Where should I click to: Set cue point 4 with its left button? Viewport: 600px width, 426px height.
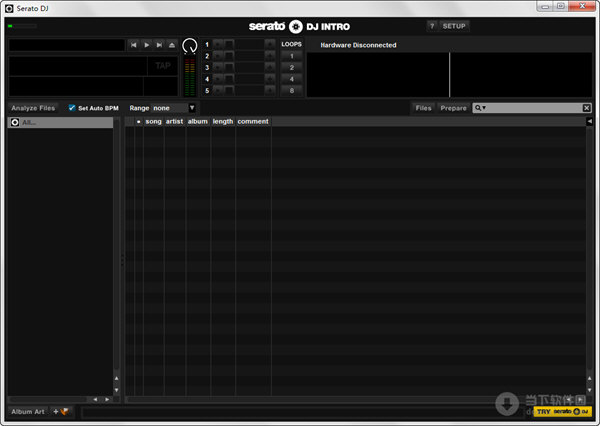click(218, 79)
